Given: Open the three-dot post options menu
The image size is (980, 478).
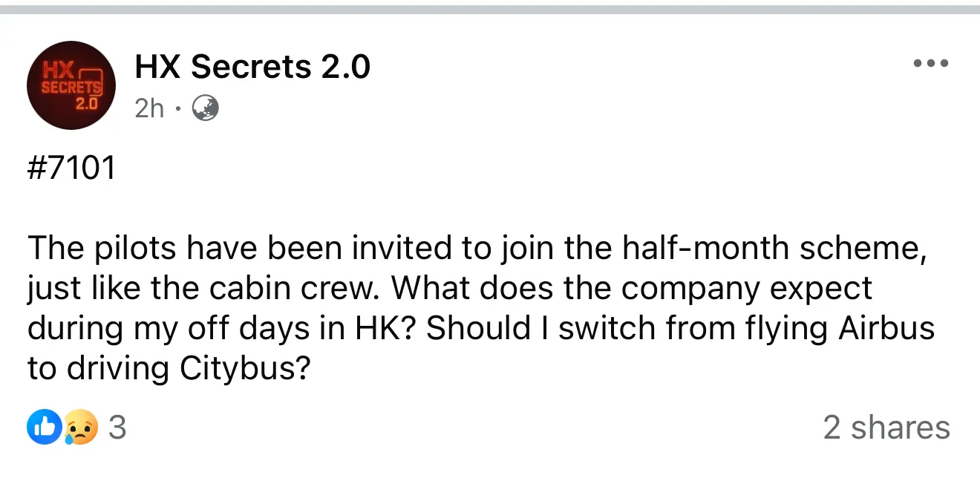Looking at the screenshot, I should click(x=931, y=64).
